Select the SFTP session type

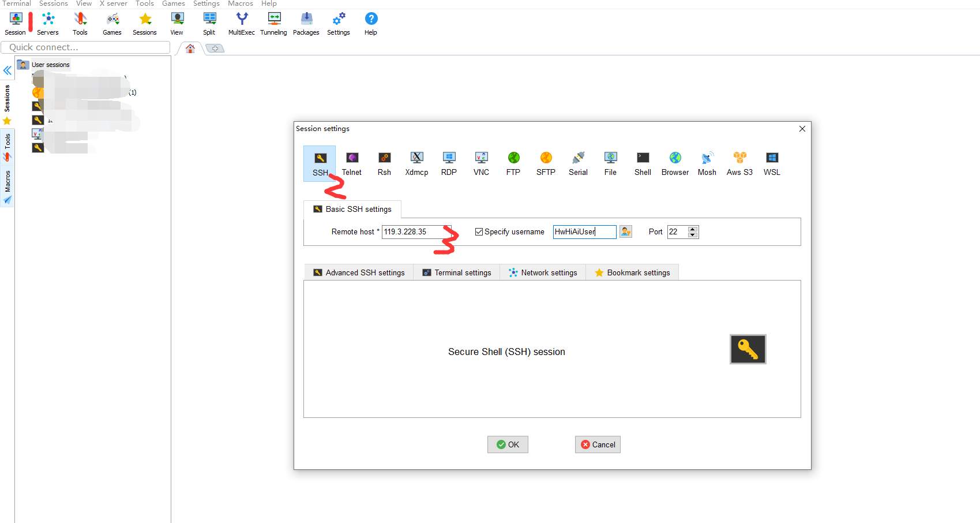point(546,164)
